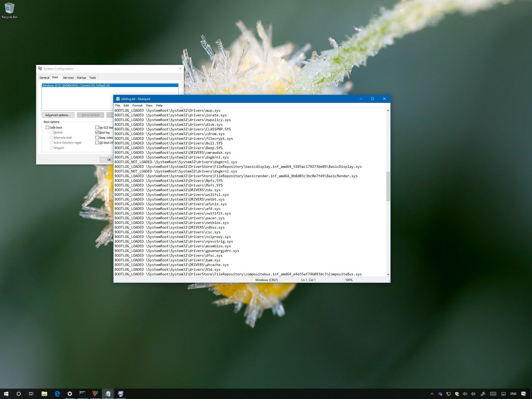This screenshot has height=399, width=532.
Task: Select the Notepad taskbar icon
Action: pyautogui.click(x=108, y=394)
